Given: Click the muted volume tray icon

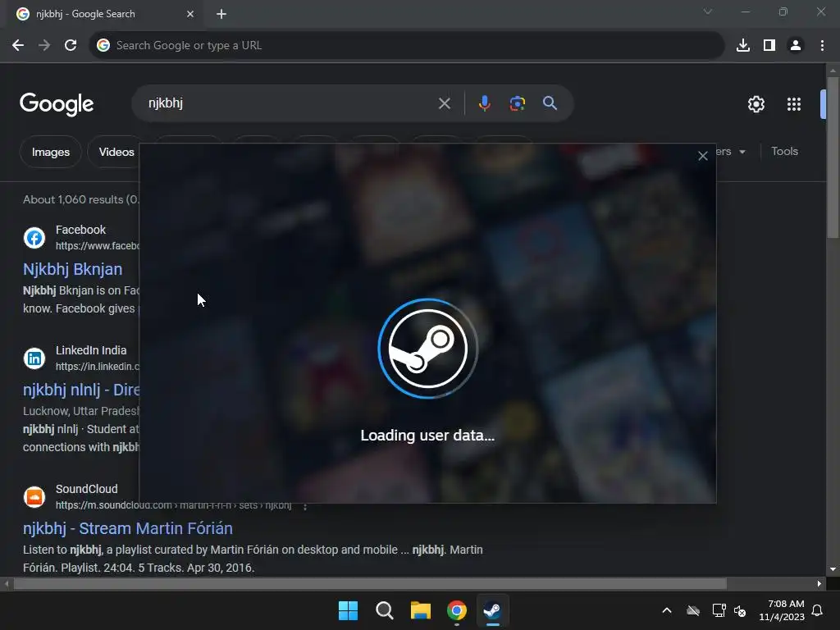Looking at the screenshot, I should (740, 610).
